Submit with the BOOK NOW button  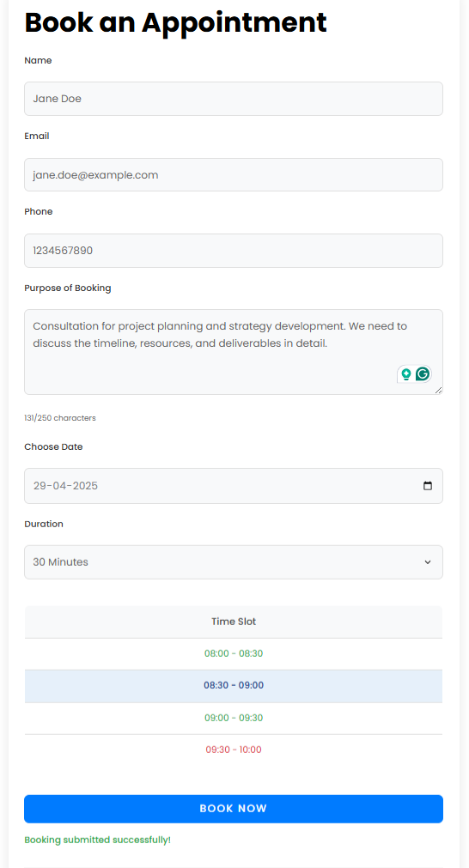234,809
